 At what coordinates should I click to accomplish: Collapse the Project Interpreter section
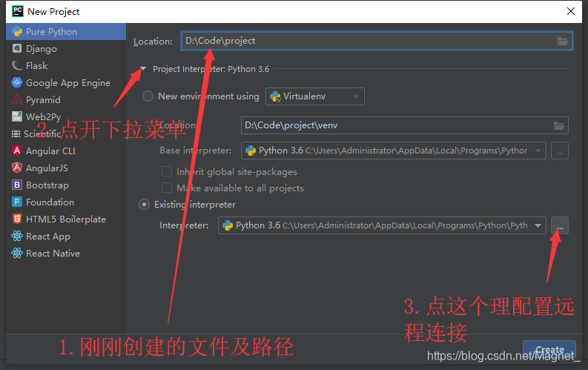pyautogui.click(x=143, y=69)
